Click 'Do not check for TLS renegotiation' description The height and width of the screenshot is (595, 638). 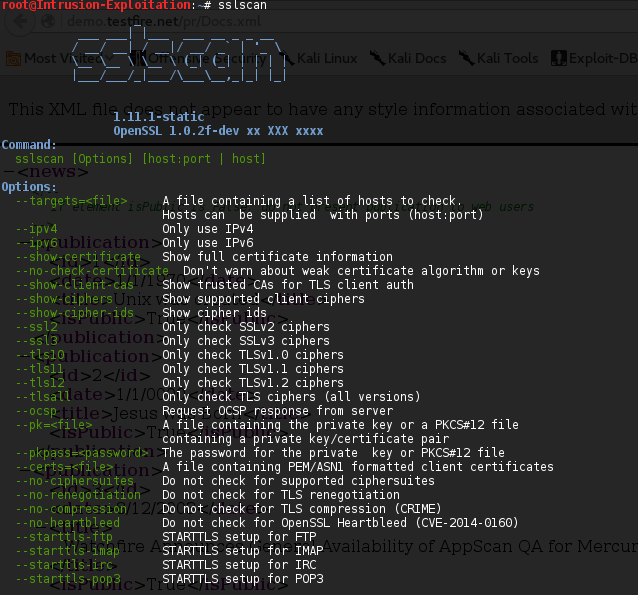[281, 494]
